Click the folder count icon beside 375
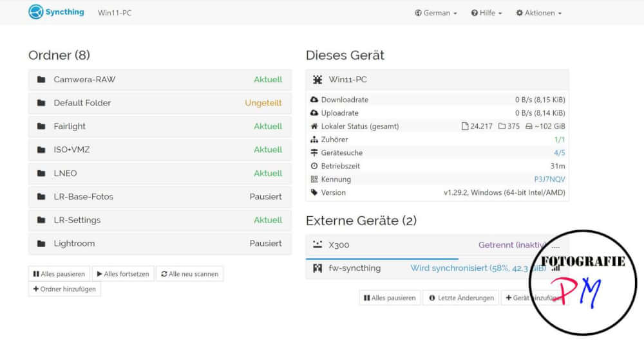The width and height of the screenshot is (644, 346). point(502,126)
